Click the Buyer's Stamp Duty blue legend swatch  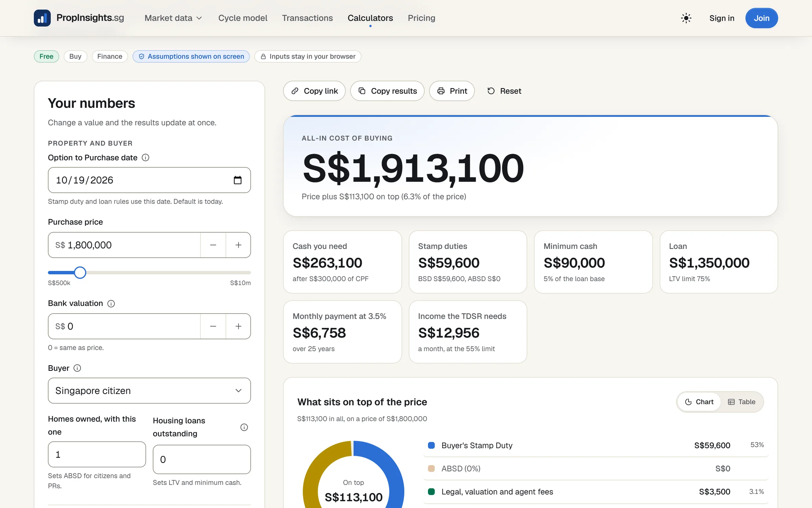[x=431, y=445]
